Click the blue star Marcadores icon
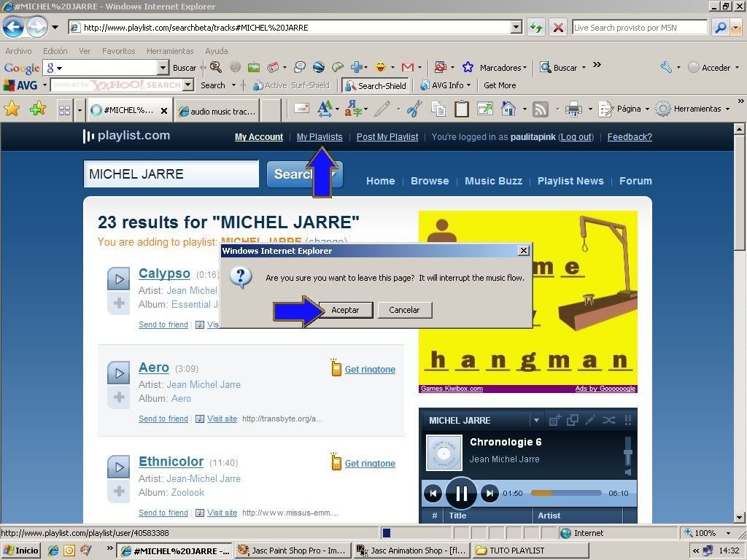The image size is (747, 560). pyautogui.click(x=468, y=68)
